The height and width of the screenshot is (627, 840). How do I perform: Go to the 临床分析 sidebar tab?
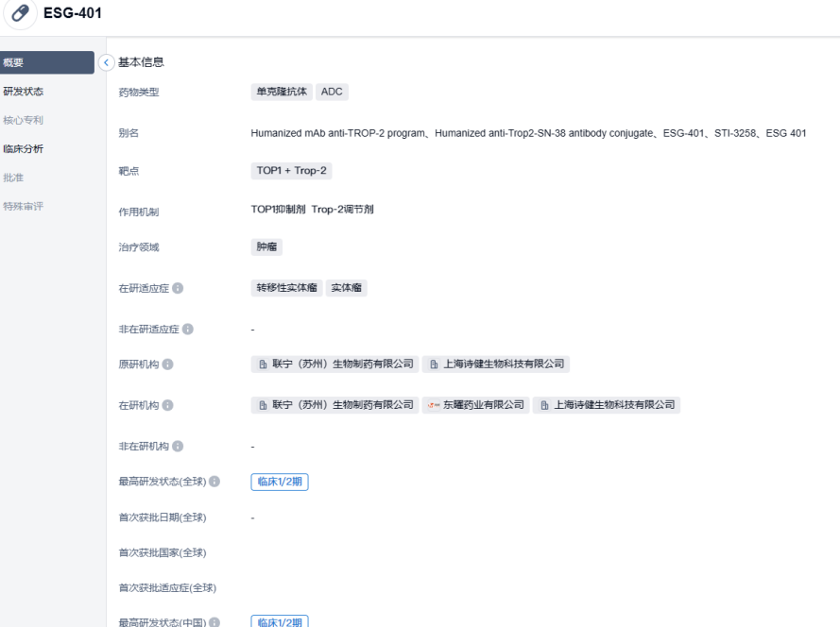click(x=23, y=148)
